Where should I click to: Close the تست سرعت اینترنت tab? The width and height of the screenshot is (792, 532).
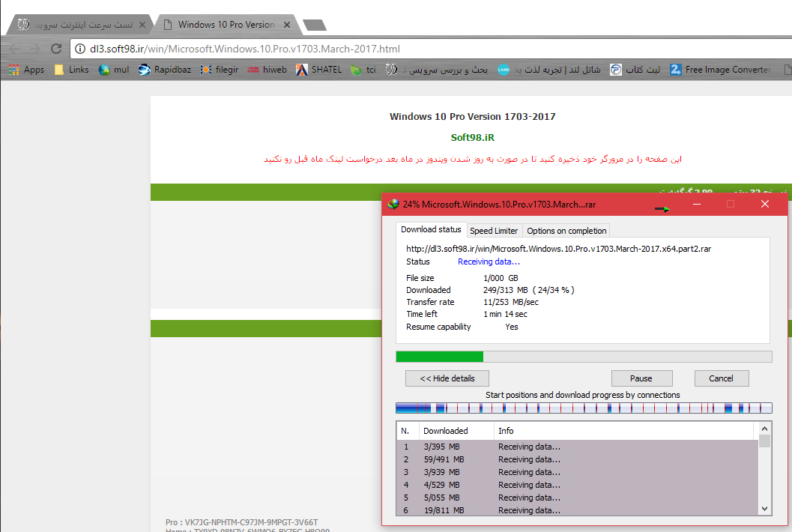point(142,25)
